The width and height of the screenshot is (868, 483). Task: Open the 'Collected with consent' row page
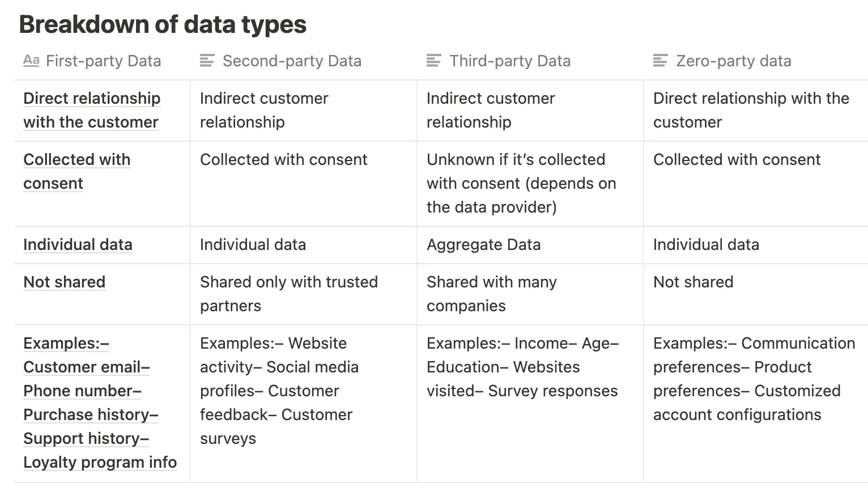(x=77, y=171)
